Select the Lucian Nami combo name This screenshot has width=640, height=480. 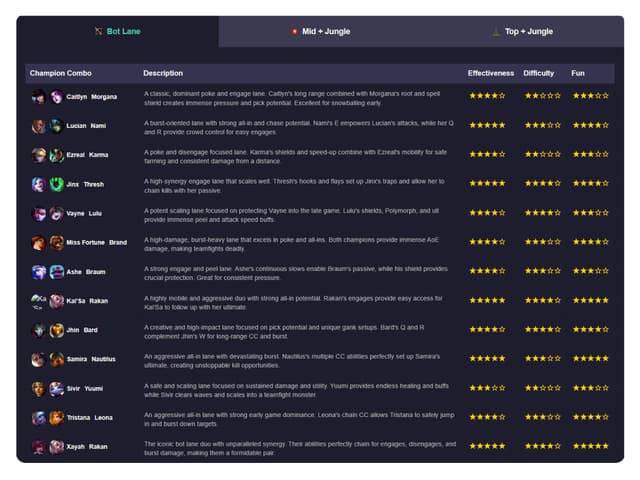(86, 126)
